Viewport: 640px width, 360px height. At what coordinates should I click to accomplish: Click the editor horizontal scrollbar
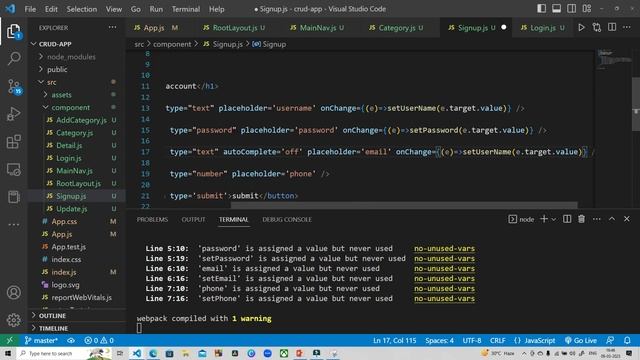[404, 205]
